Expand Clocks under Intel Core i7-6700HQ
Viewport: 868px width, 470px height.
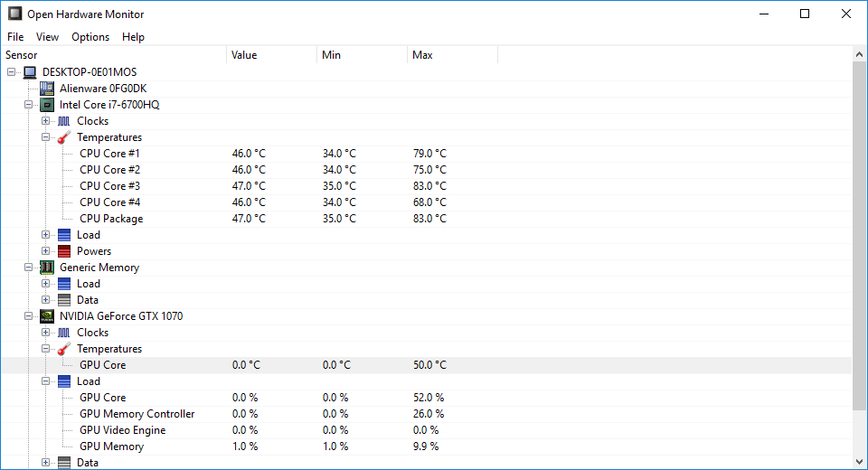[x=46, y=121]
